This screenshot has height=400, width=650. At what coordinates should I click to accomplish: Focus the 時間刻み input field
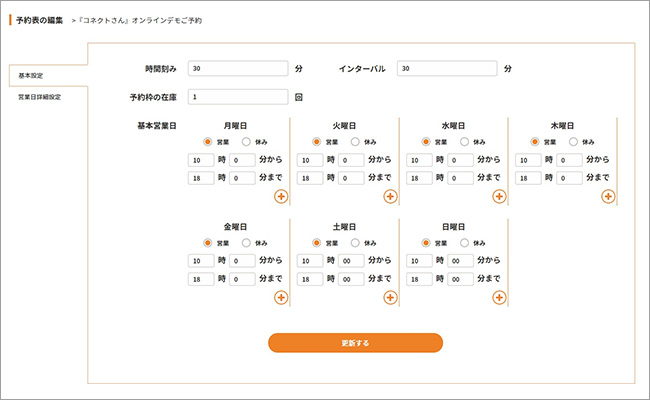click(x=238, y=69)
